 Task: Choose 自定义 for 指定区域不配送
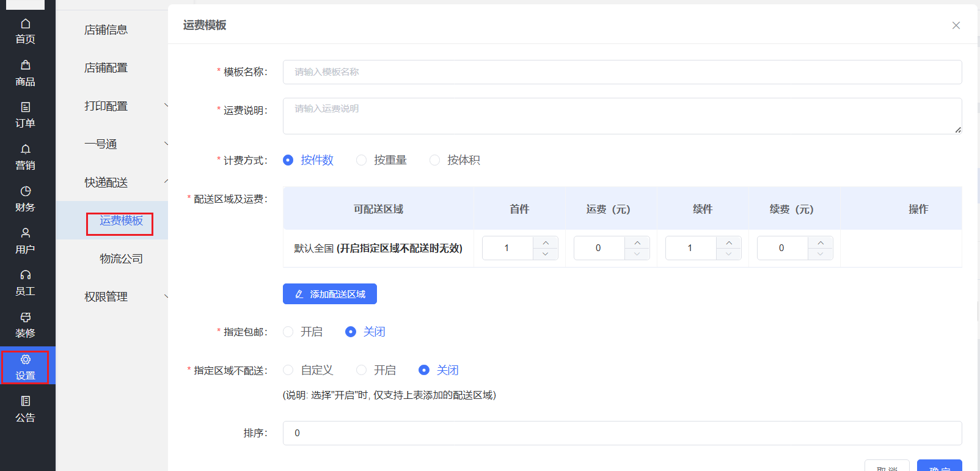(309, 370)
